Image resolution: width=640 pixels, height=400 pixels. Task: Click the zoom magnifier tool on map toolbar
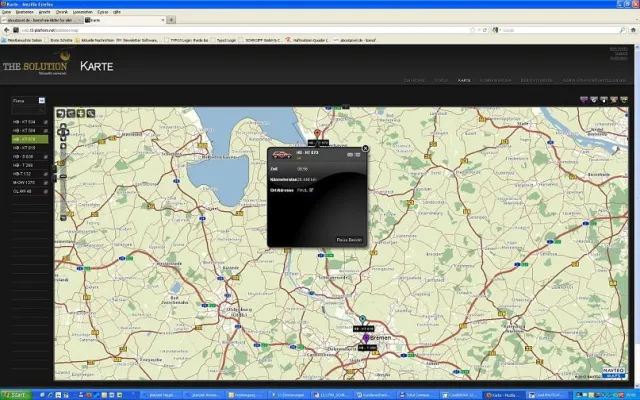(90, 113)
